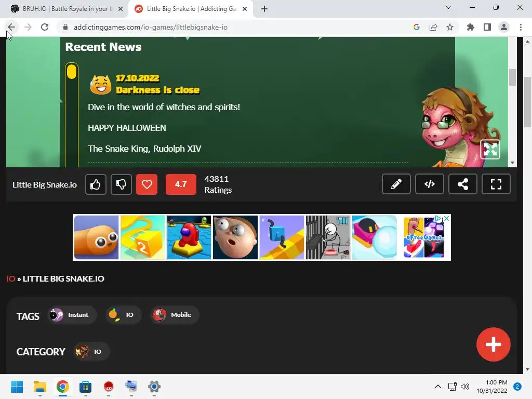Open the Chrome profile icon
Screen dimensions: 532x399
click(x=504, y=27)
